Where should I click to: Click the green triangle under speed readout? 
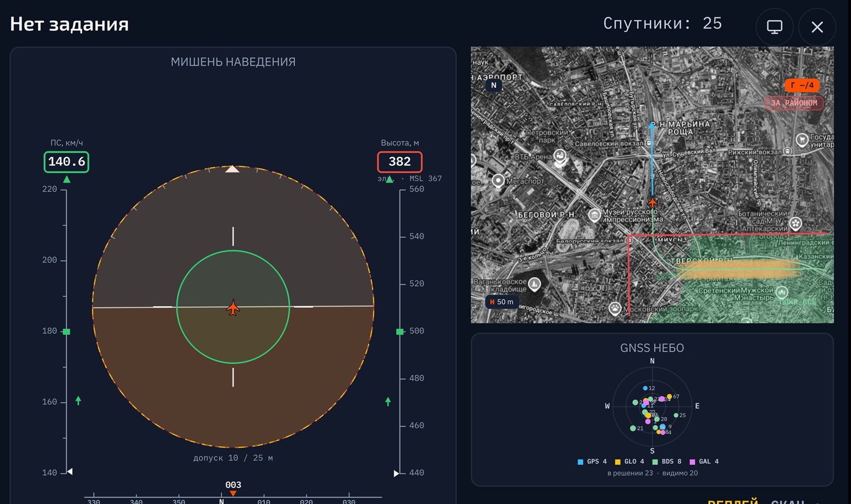point(66,180)
